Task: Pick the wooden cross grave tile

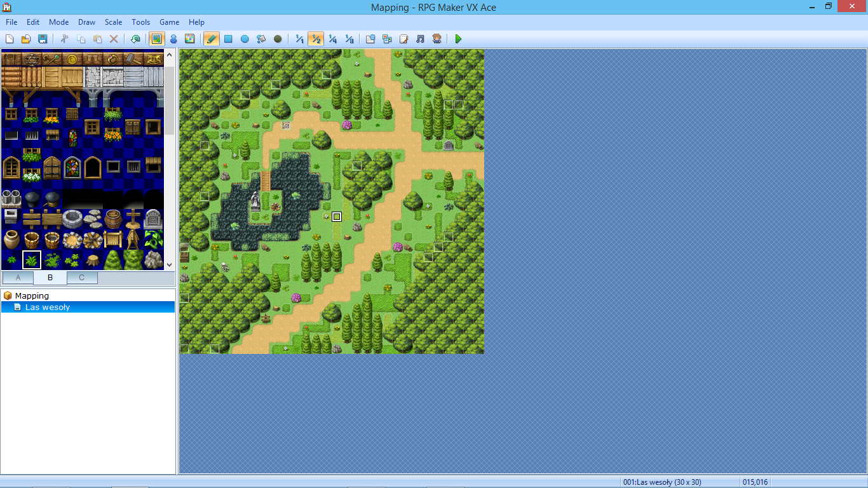Action: pyautogui.click(x=133, y=219)
